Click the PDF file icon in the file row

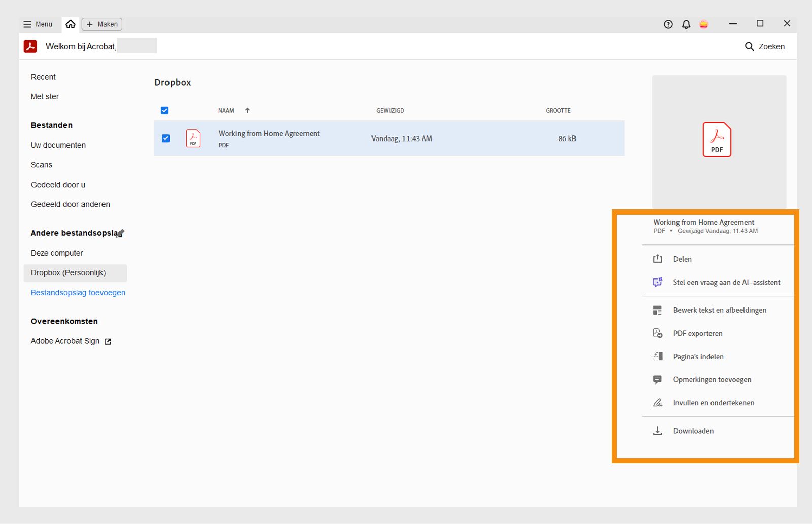(193, 138)
